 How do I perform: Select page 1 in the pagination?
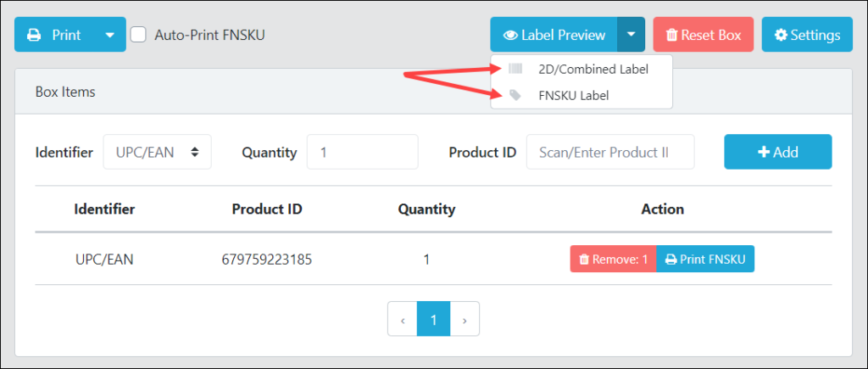(x=433, y=319)
